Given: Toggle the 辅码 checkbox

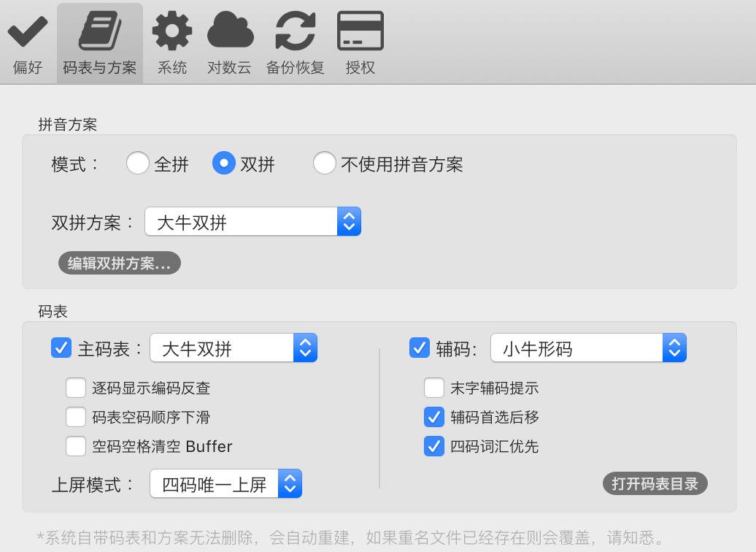Looking at the screenshot, I should [420, 348].
